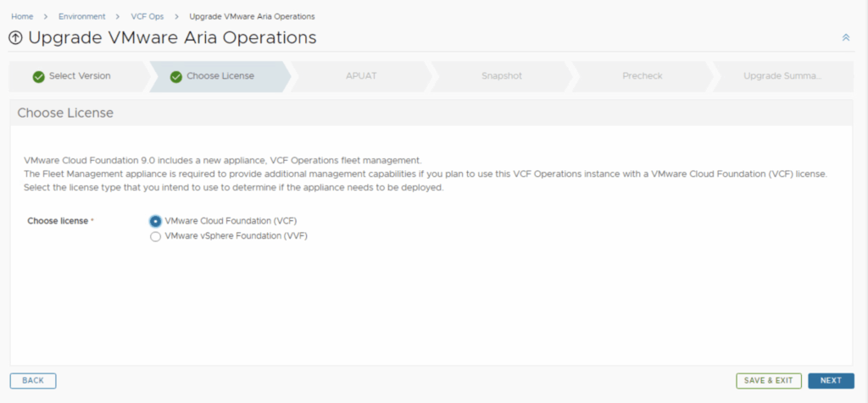Open the Choose License wizard step
The height and width of the screenshot is (403, 868).
220,76
